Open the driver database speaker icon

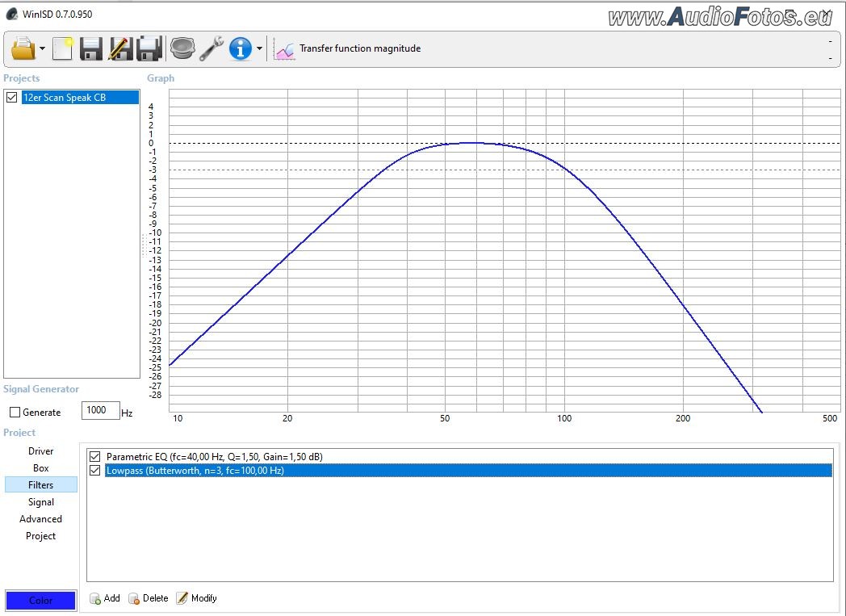coord(183,48)
